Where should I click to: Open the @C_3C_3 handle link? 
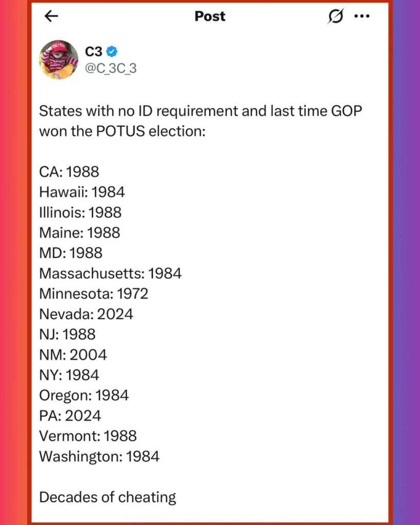pos(110,68)
